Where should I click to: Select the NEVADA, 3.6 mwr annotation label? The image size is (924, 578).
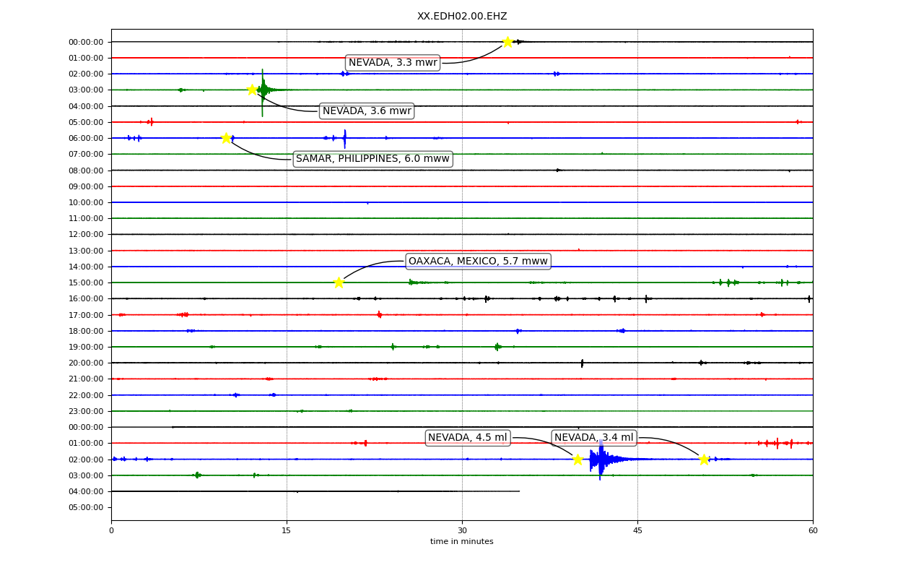(x=367, y=111)
